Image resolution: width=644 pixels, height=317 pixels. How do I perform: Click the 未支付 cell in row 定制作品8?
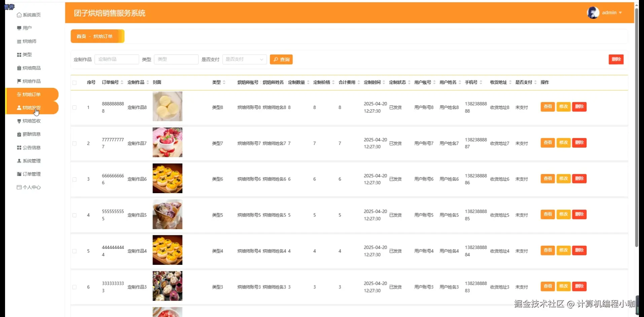click(522, 108)
